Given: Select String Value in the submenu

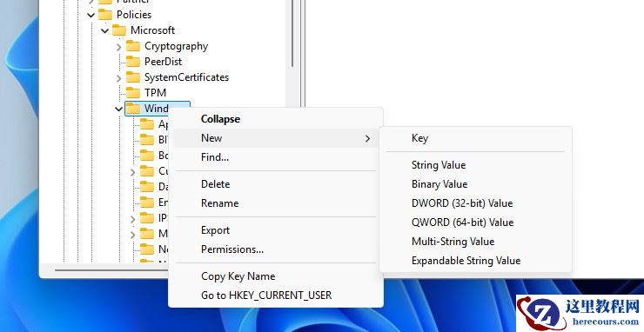Looking at the screenshot, I should tap(475, 165).
